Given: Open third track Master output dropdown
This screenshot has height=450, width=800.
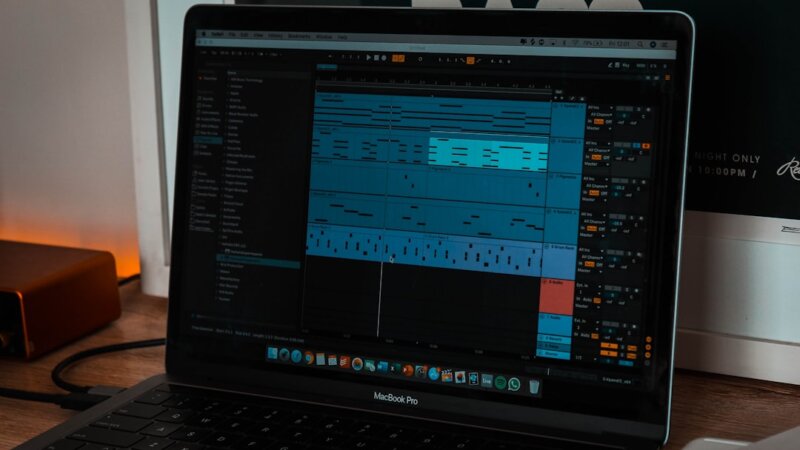Looking at the screenshot, I should point(594,199).
